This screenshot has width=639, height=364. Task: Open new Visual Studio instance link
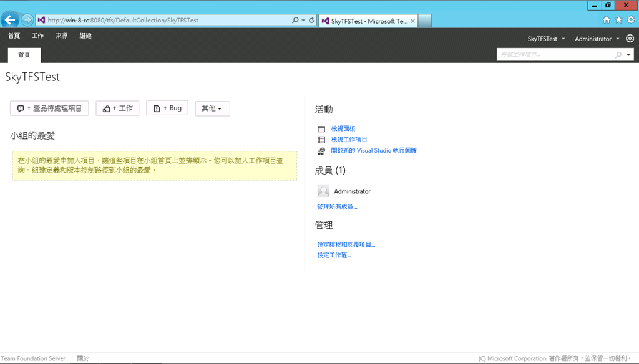click(374, 150)
